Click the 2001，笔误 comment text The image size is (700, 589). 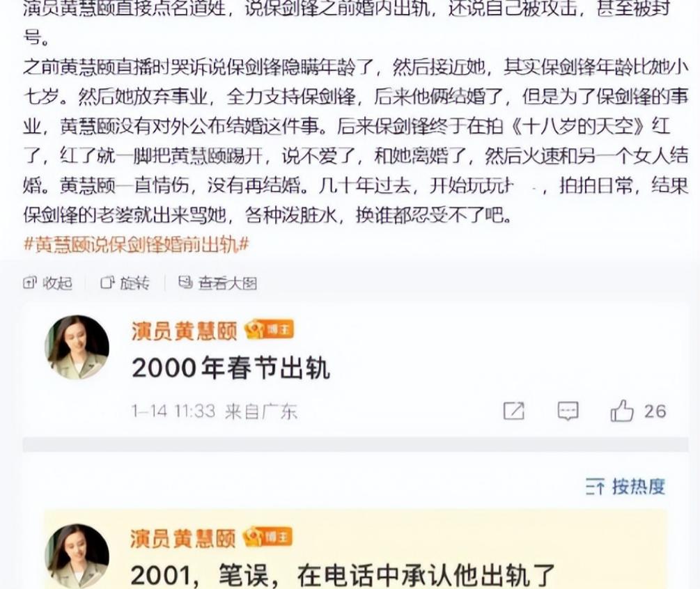click(343, 575)
